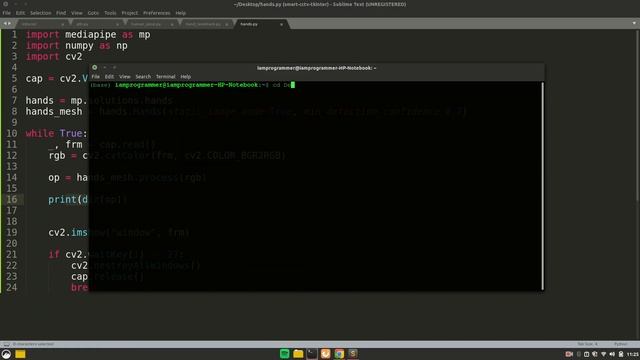Click the system clock in tray
640x360 pixels.
point(633,354)
